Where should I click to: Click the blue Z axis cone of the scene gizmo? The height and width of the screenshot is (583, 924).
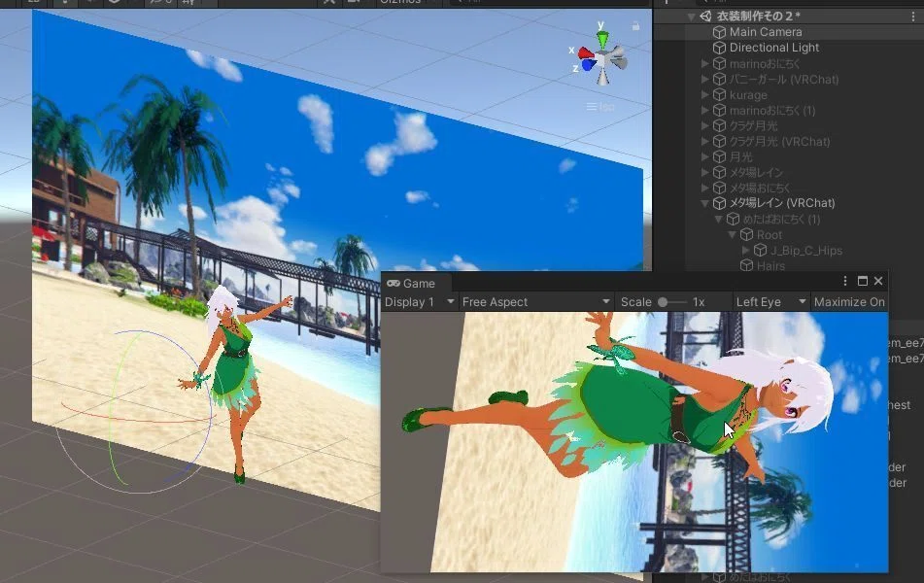(589, 65)
